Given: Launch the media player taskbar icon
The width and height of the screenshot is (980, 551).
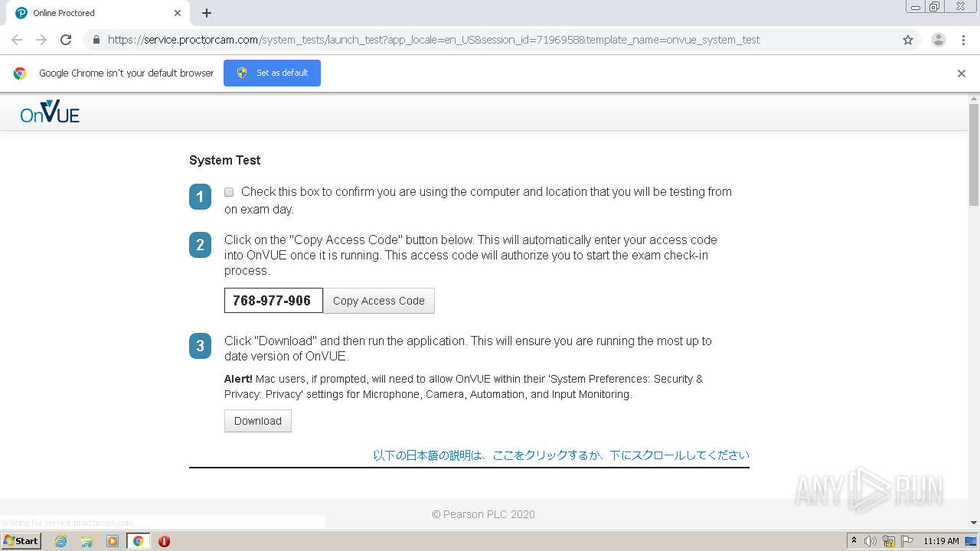Looking at the screenshot, I should pos(113,541).
